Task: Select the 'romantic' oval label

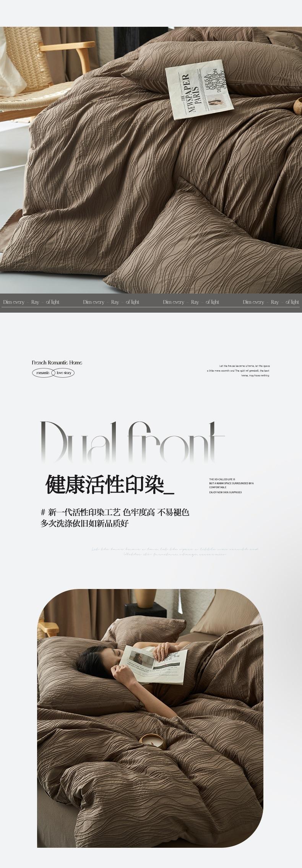Action: click(x=43, y=373)
